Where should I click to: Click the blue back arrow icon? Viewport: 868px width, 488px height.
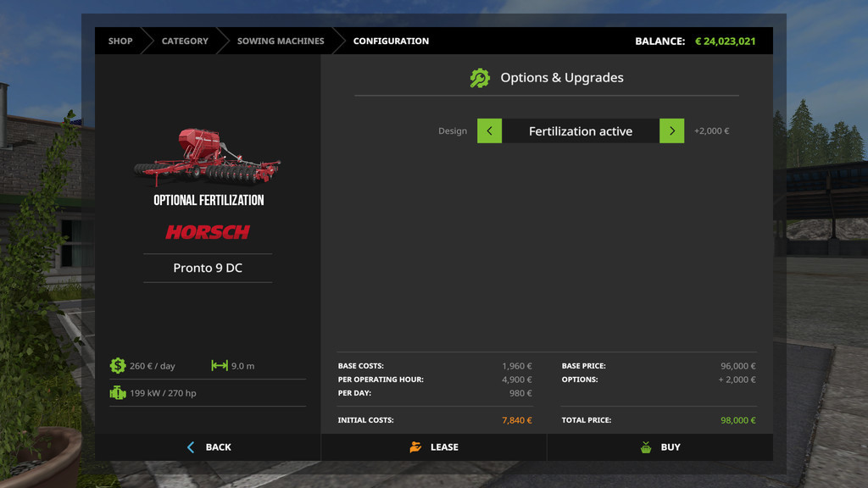[191, 447]
